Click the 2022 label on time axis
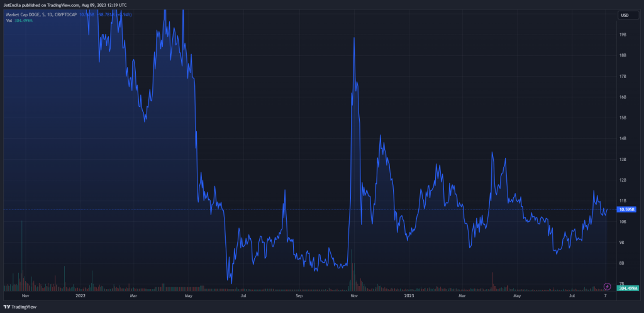 (80, 295)
